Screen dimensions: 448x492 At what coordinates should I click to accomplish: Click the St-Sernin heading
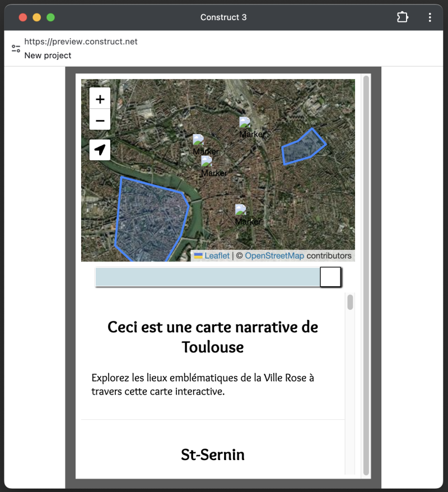click(213, 454)
